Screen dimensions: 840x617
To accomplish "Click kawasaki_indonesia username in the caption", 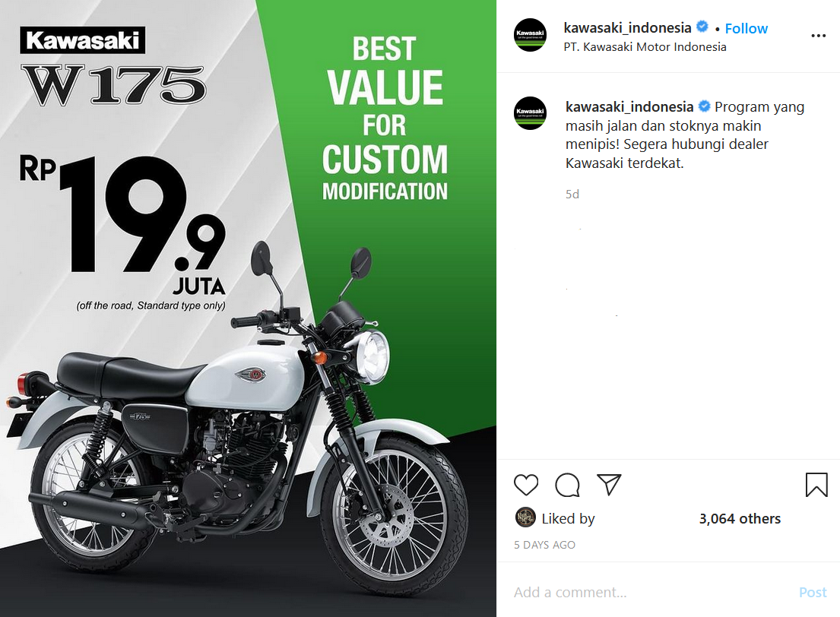I will point(629,106).
